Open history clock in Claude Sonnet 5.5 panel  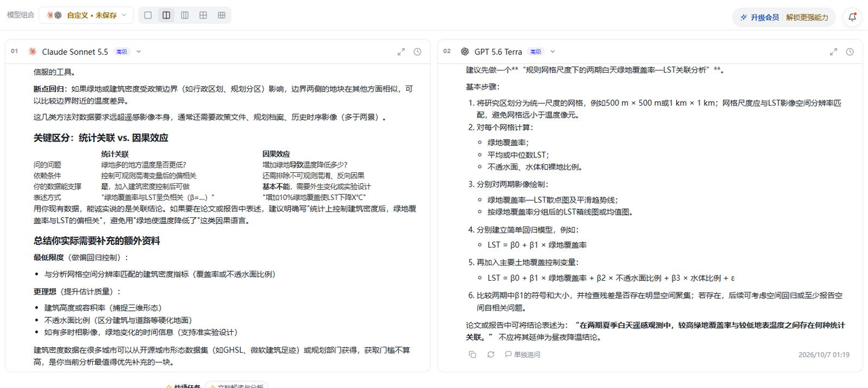click(x=417, y=52)
